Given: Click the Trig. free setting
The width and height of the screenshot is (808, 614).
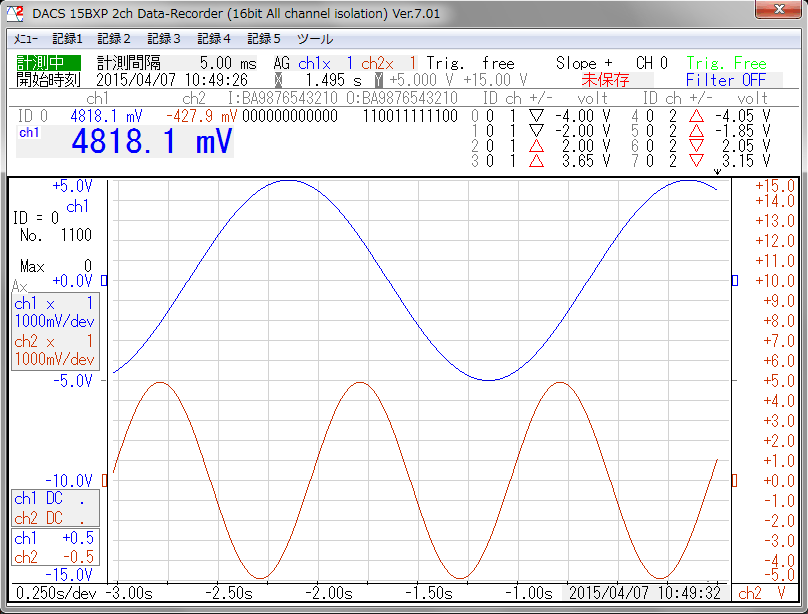Looking at the screenshot, I should (x=470, y=63).
